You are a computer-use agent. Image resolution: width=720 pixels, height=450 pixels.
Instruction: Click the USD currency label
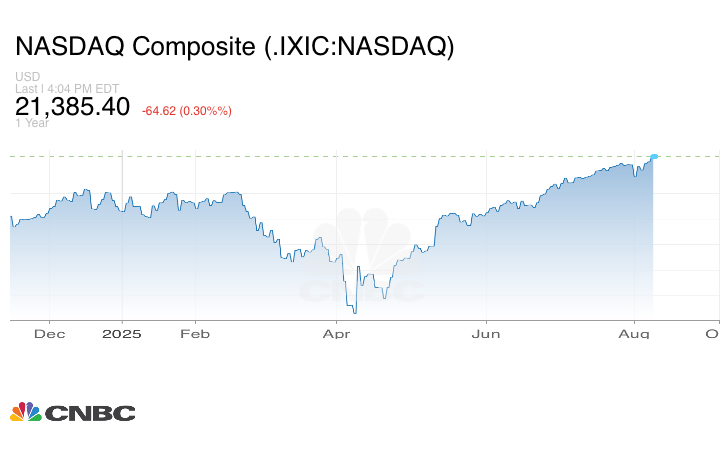tap(26, 77)
